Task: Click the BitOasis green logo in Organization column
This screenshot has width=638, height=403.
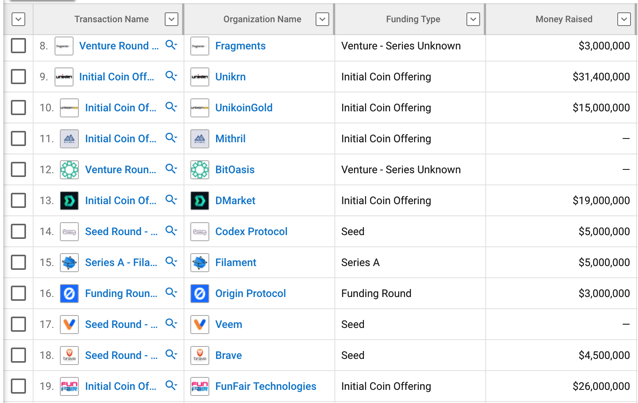Action: (x=199, y=170)
